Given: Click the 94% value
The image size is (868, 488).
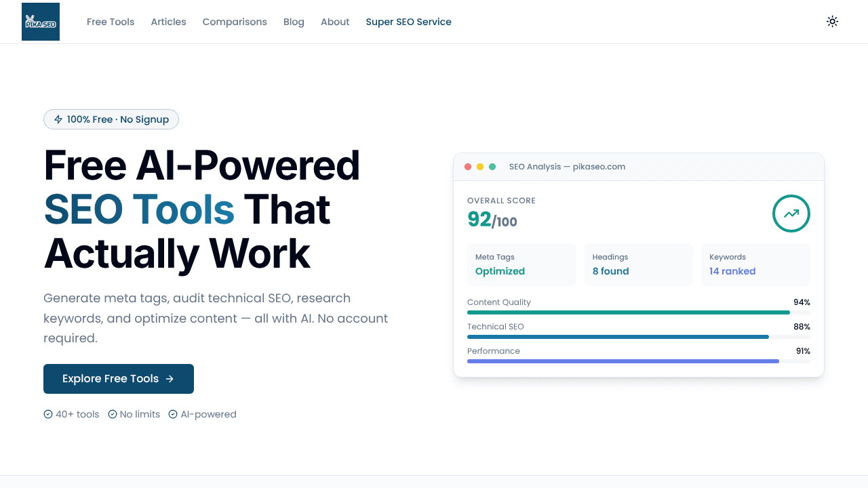Looking at the screenshot, I should (x=802, y=302).
